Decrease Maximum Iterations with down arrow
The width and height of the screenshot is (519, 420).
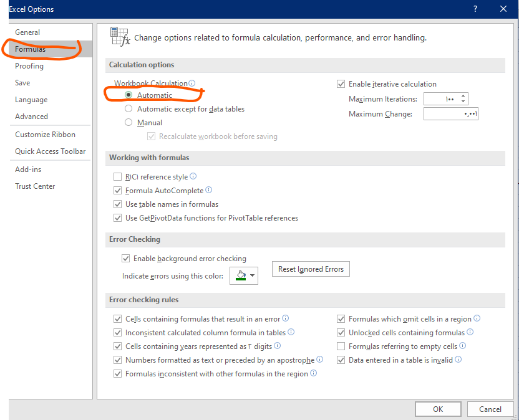click(x=463, y=102)
